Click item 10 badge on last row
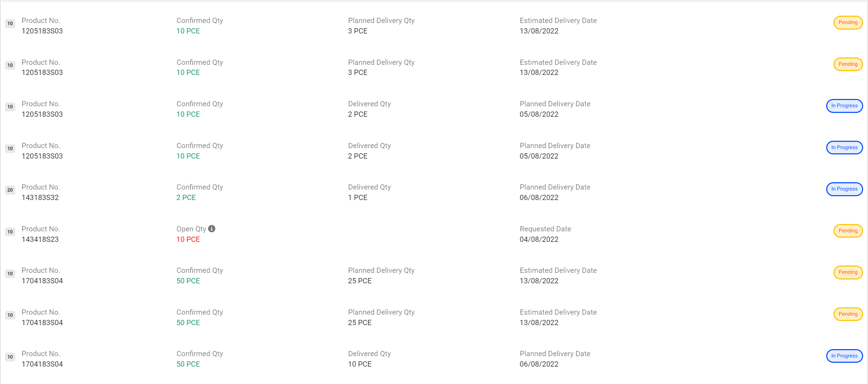 (x=10, y=357)
